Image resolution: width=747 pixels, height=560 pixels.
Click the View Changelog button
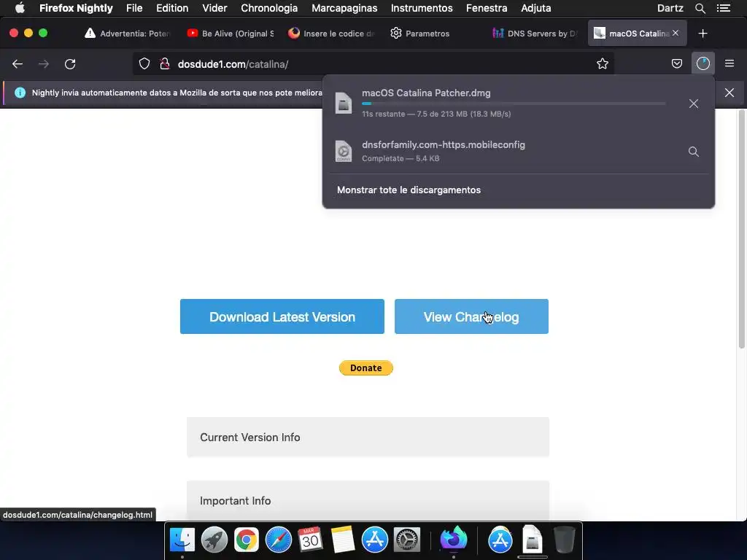(471, 316)
